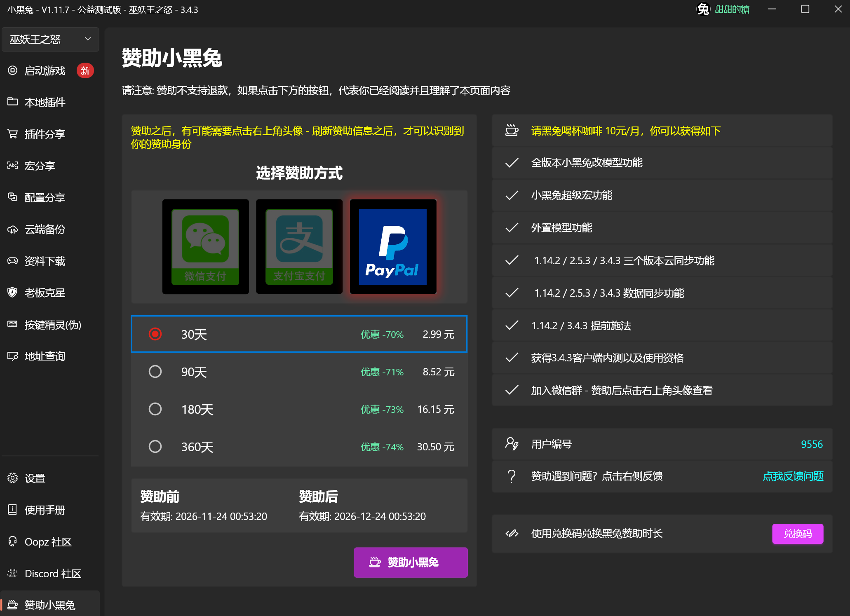Click user number 9556
Viewport: 850px width, 616px height.
pyautogui.click(x=812, y=444)
